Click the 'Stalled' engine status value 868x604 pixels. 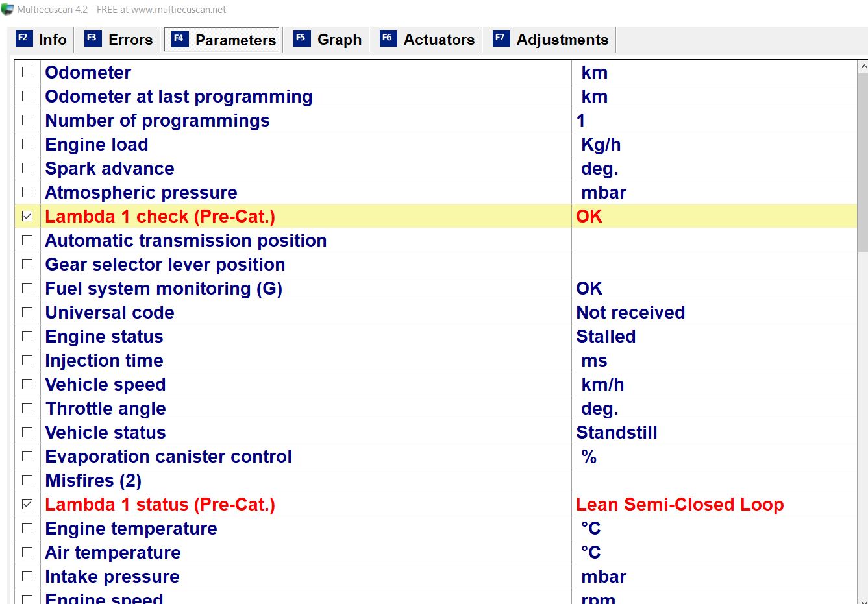point(606,337)
